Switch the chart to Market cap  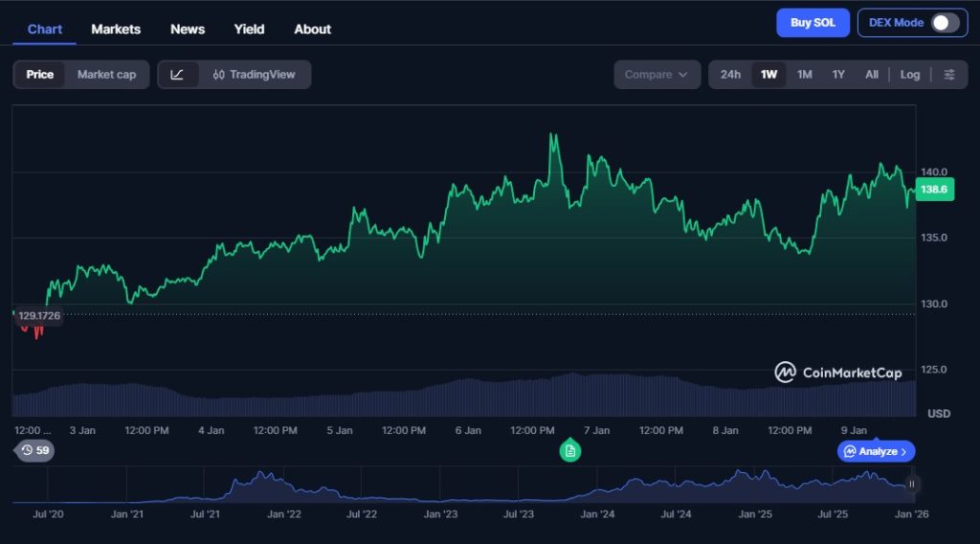point(106,75)
